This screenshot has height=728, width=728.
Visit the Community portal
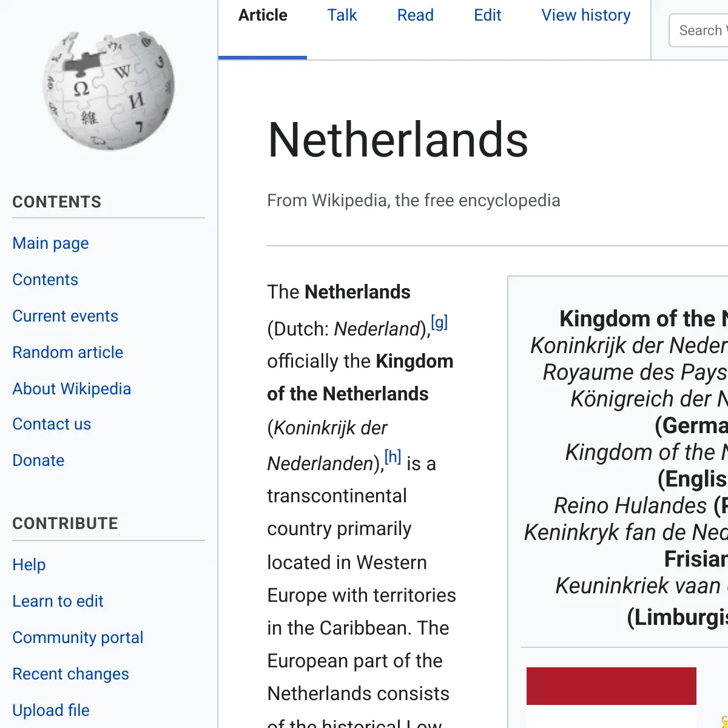point(78,638)
